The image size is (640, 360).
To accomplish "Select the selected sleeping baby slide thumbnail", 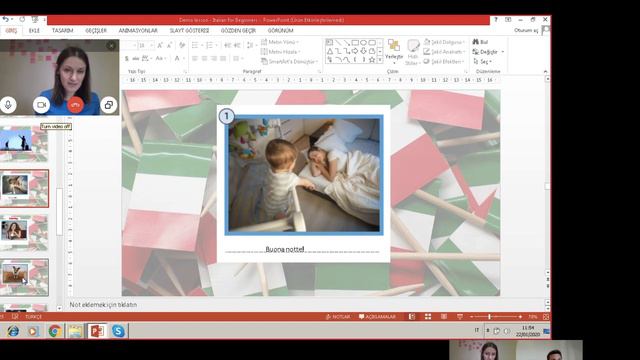I will (x=24, y=189).
